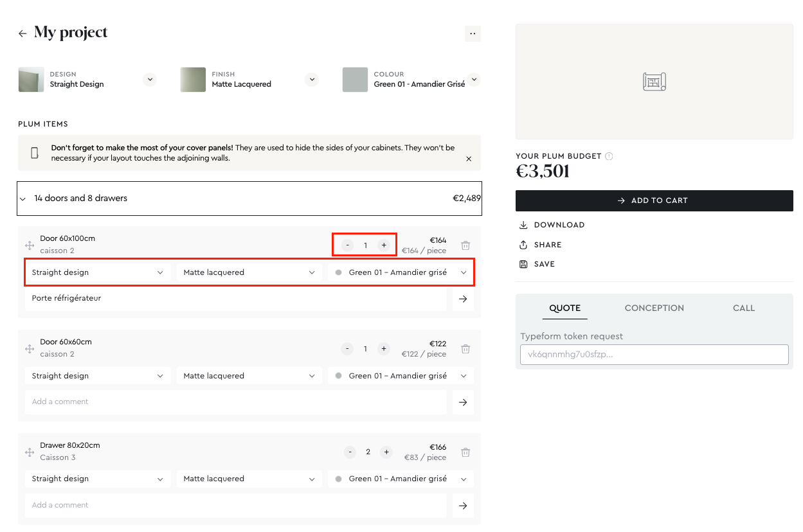The width and height of the screenshot is (803, 532).
Task: Decrease quantity of Drawer 80x20cm
Action: tap(350, 452)
